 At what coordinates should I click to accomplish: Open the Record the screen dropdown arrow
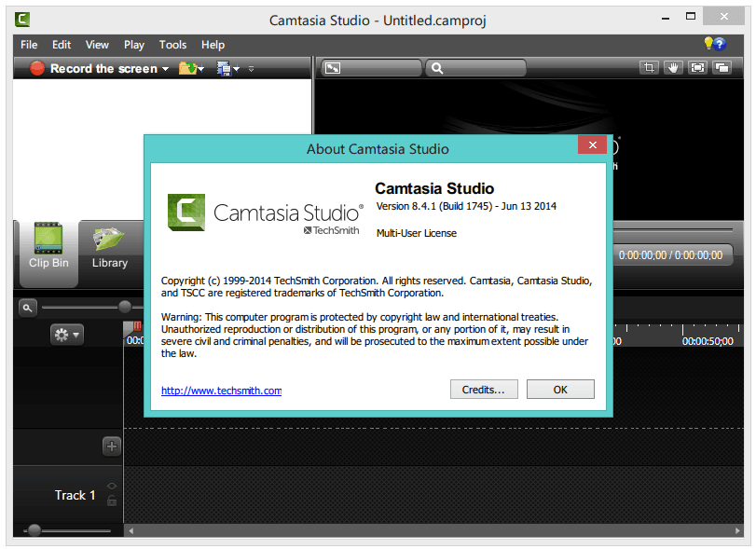[x=165, y=69]
